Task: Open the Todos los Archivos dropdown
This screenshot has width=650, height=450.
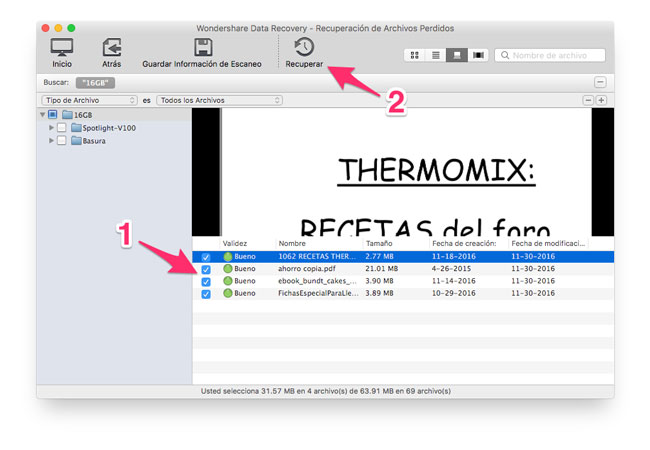Action: click(219, 100)
